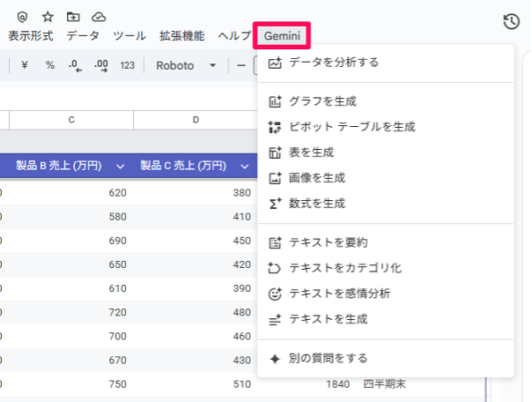Open the 拡張機能 menu

[181, 35]
